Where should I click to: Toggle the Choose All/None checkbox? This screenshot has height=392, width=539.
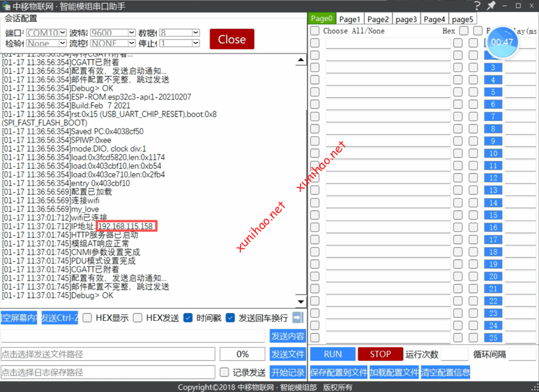click(x=315, y=31)
